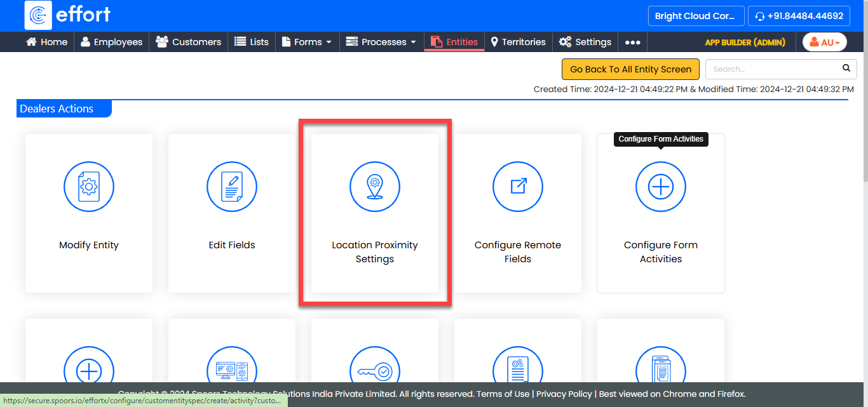Open the Edit Fields pencil icon
The image size is (868, 407).
point(232,187)
